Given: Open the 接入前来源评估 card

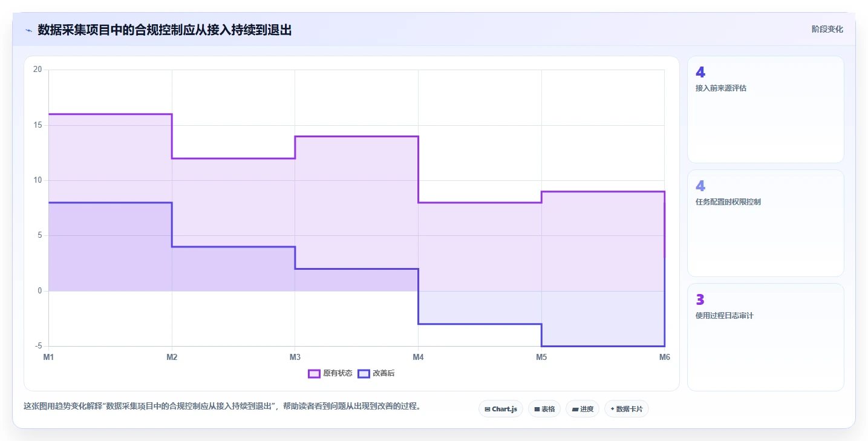Looking at the screenshot, I should coord(765,109).
